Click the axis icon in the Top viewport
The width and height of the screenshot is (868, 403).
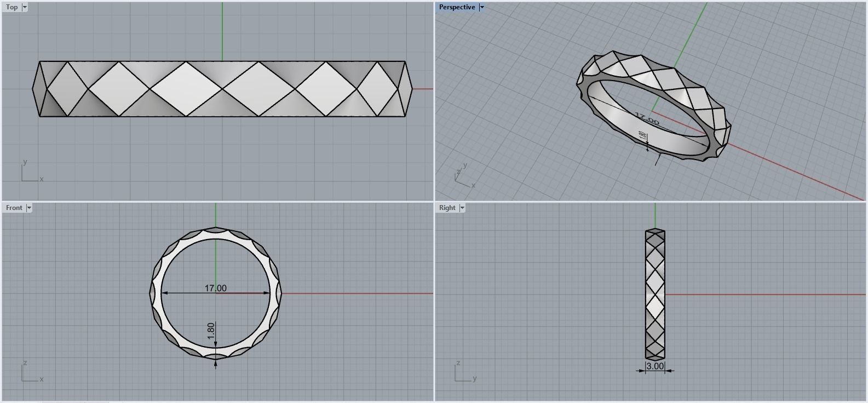[x=32, y=171]
